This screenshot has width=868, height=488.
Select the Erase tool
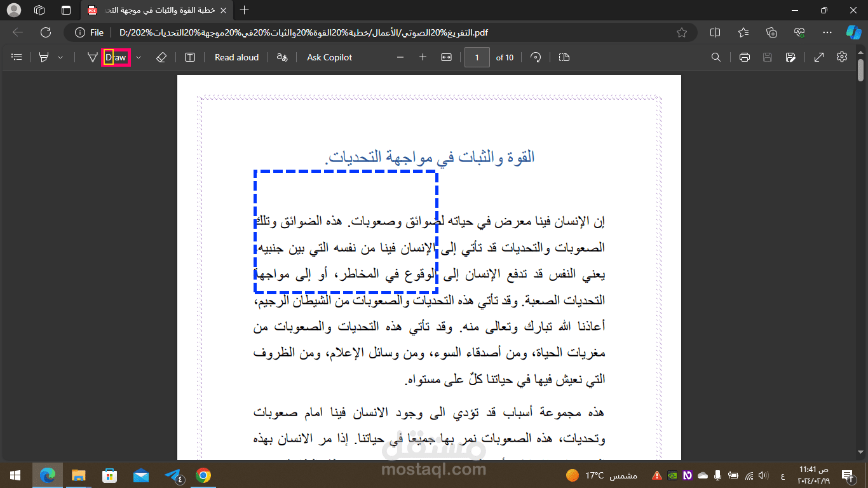[x=161, y=57]
